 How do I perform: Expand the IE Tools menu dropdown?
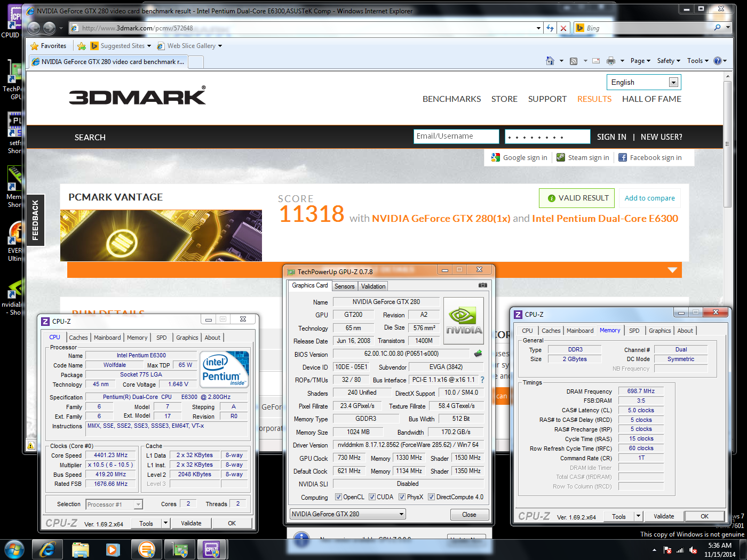[x=698, y=61]
